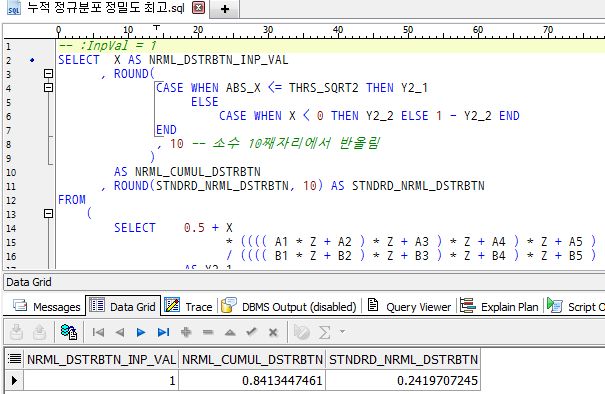Screen dimensions: 605x394
Task: Close the 누적 정규분포 정밀도 최고.sql tab
Action: (x=198, y=8)
